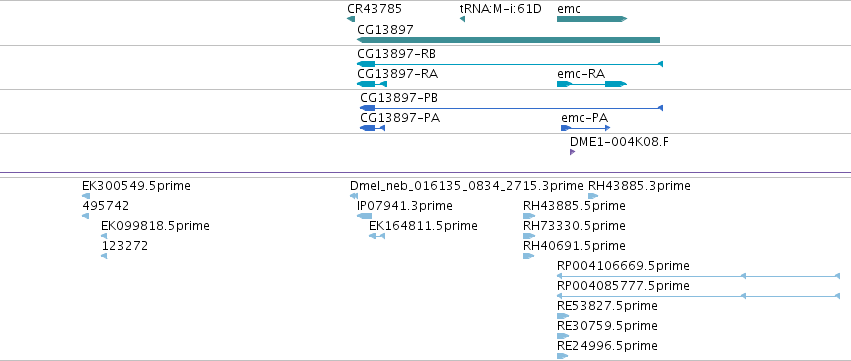The height and width of the screenshot is (361, 851).
Task: Select the CG13897 gene bar
Action: tap(508, 40)
